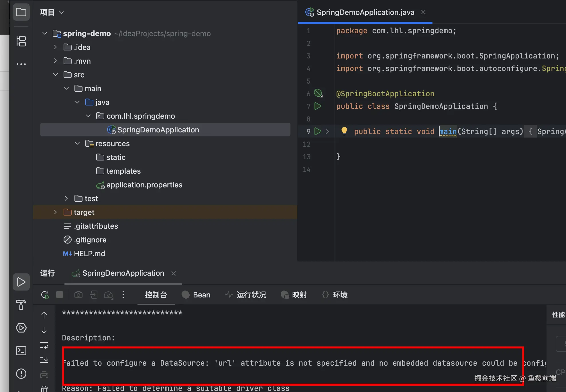Open the Structure tool window icon
Screen dimensions: 566x392
coord(21,41)
